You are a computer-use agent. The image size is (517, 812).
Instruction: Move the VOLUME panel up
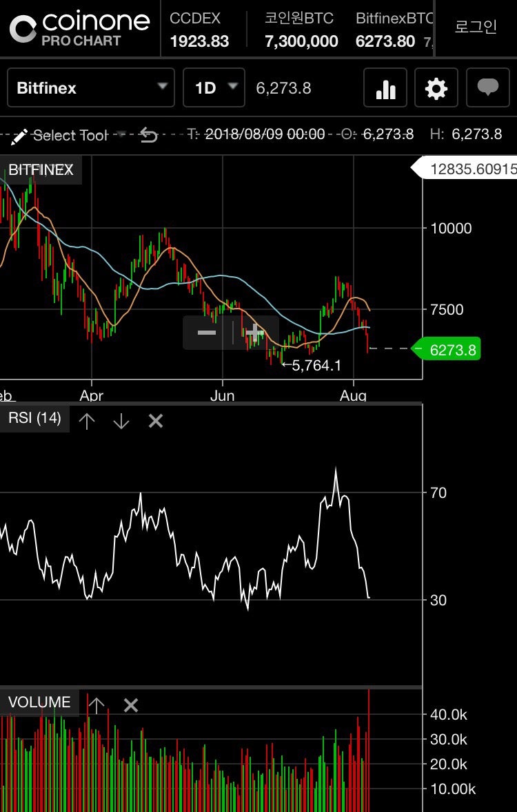pos(97,705)
